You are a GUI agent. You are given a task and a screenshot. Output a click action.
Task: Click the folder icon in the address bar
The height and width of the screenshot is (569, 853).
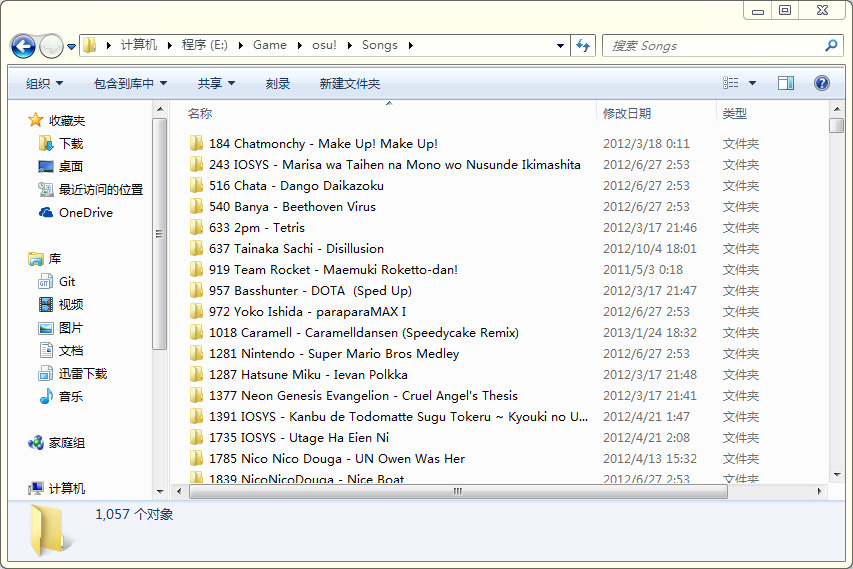(x=90, y=45)
